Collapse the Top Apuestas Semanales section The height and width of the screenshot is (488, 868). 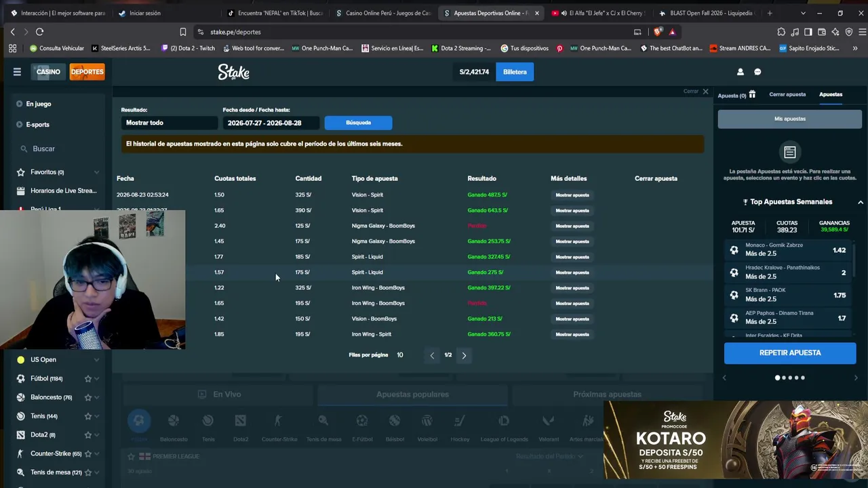coord(861,202)
